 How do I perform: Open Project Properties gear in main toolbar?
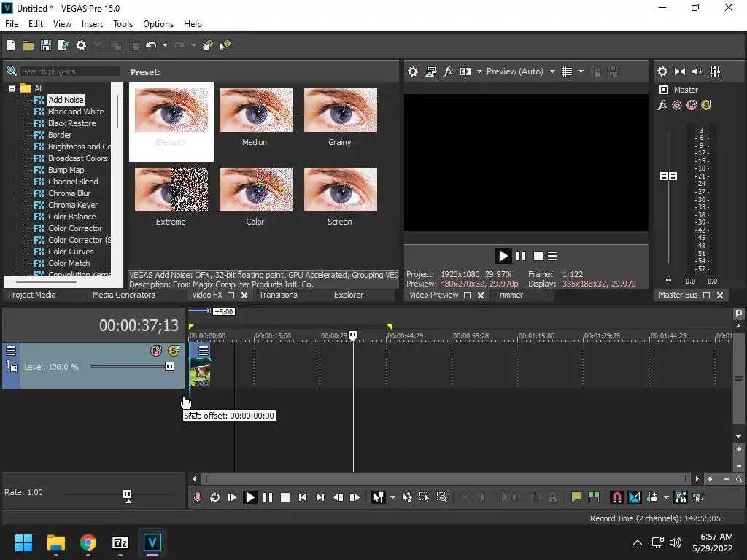tap(81, 45)
